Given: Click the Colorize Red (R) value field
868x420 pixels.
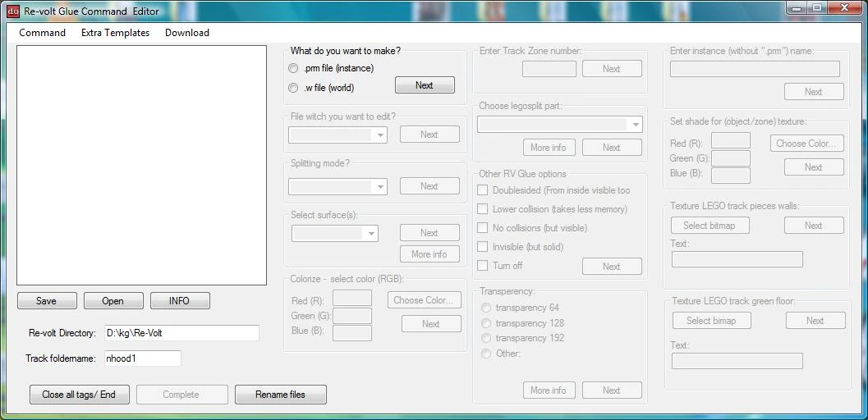Looking at the screenshot, I should pos(352,299).
